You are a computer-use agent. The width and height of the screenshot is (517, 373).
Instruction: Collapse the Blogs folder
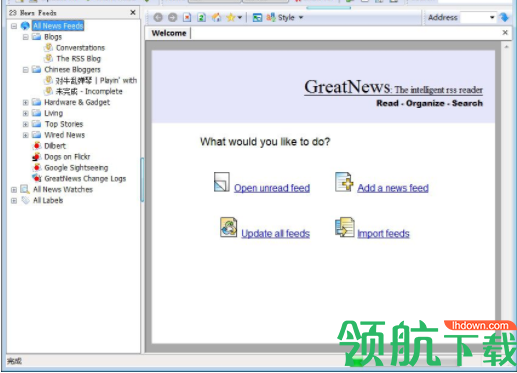[x=25, y=37]
